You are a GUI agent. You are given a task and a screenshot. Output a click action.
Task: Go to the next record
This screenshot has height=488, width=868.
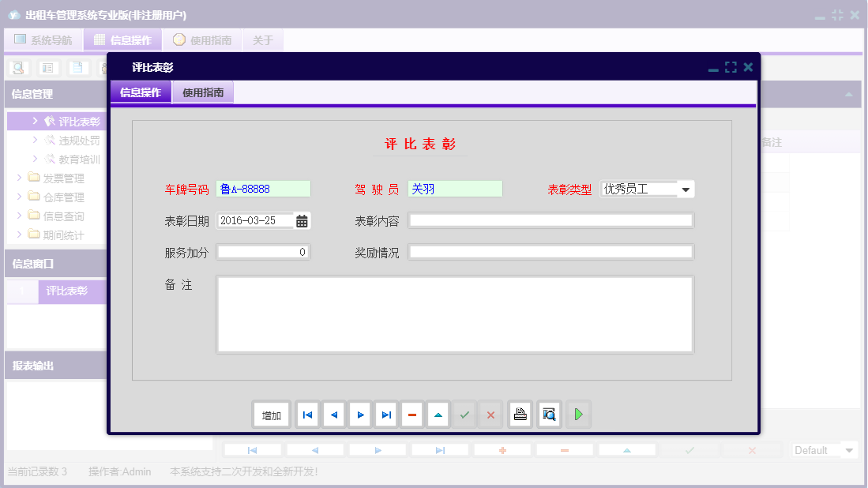(359, 414)
